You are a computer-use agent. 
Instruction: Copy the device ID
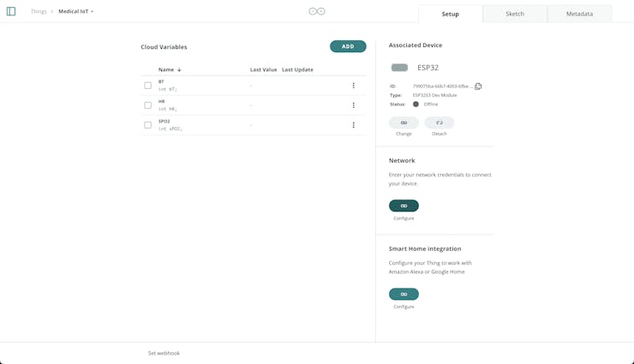click(x=478, y=87)
